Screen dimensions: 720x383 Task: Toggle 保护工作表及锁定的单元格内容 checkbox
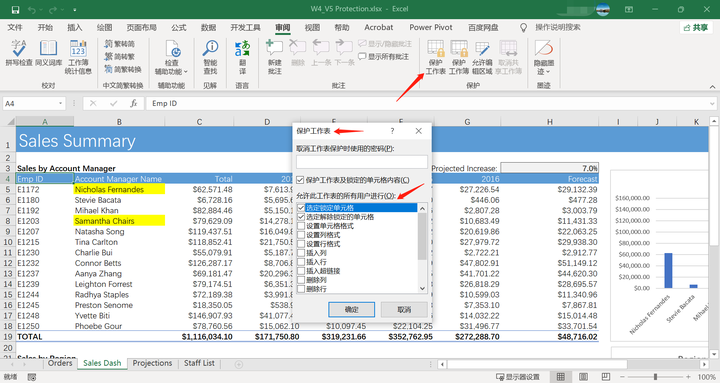(x=300, y=180)
